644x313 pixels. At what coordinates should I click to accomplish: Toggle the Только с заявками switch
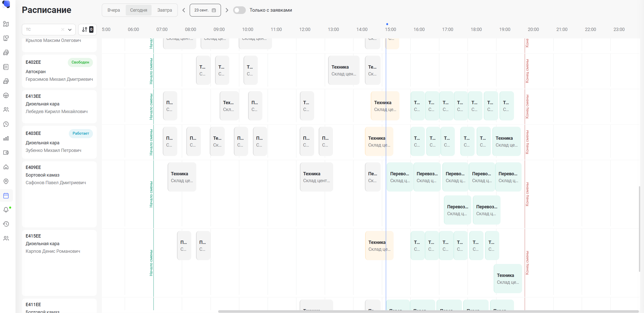click(x=239, y=10)
